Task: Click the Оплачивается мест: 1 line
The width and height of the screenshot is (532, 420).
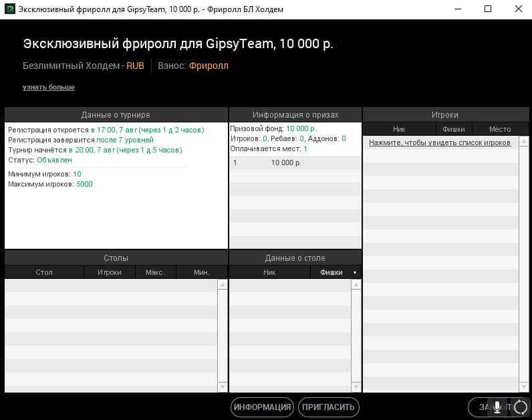Action: click(x=269, y=148)
